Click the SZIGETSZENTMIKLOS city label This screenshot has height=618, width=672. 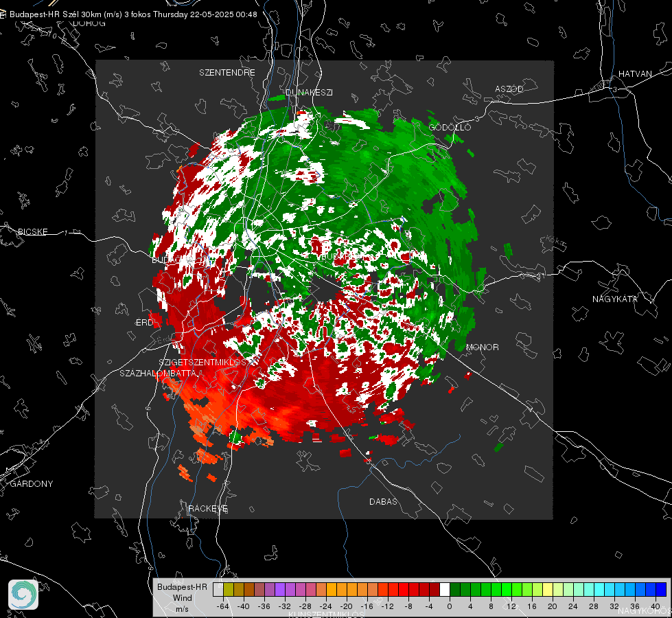tap(202, 362)
